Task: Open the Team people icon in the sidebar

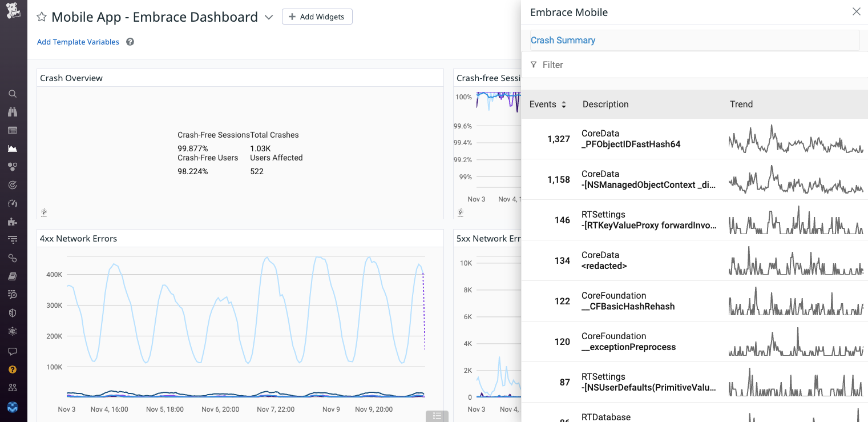Action: [13, 388]
